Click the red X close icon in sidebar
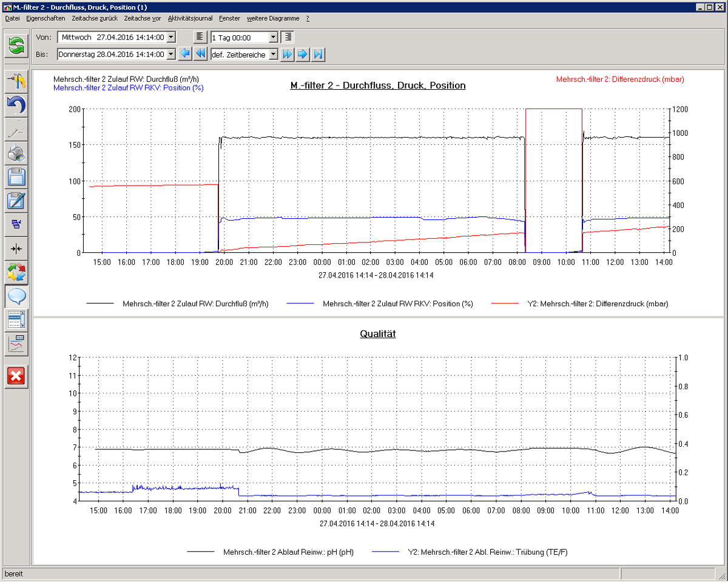Image resolution: width=728 pixels, height=582 pixels. tap(16, 376)
